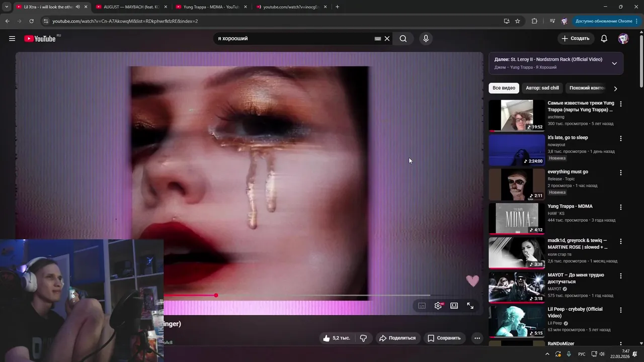Open the Yung Trappa MDMA thumbnail
Viewport: 644px width, 362px height.
pyautogui.click(x=517, y=219)
